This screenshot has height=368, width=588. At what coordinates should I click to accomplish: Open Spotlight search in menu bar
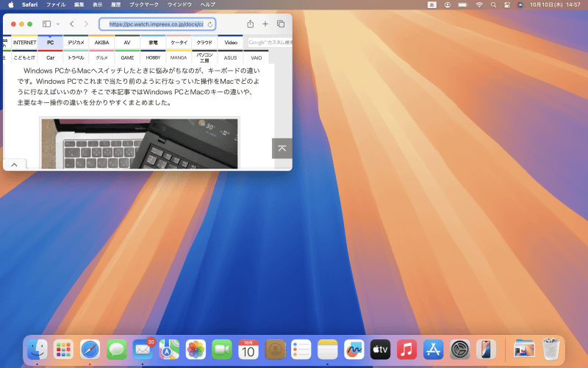[493, 5]
